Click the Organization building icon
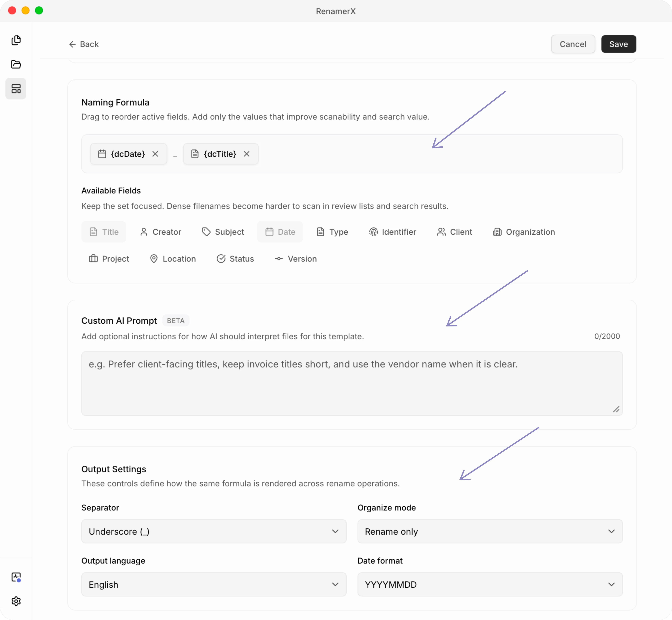Viewport: 672px width, 620px height. click(x=497, y=232)
